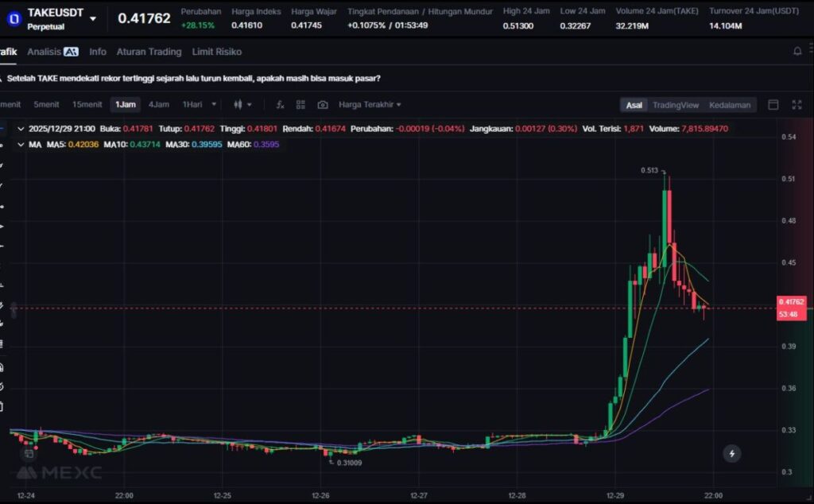This screenshot has width=814, height=504.
Task: Open the TAKEUSDT pair selector dropdown
Action: pyautogui.click(x=93, y=18)
